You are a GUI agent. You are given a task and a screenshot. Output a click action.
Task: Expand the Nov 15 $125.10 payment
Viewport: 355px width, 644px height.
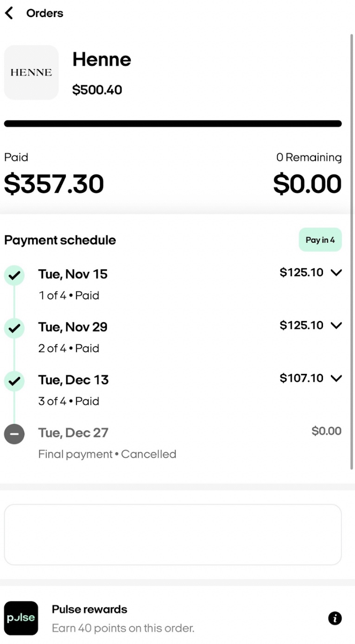336,272
